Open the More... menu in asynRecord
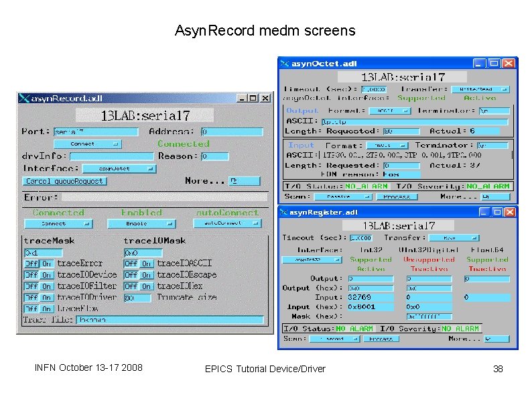Viewport: 532px width, 399px height. click(245, 181)
